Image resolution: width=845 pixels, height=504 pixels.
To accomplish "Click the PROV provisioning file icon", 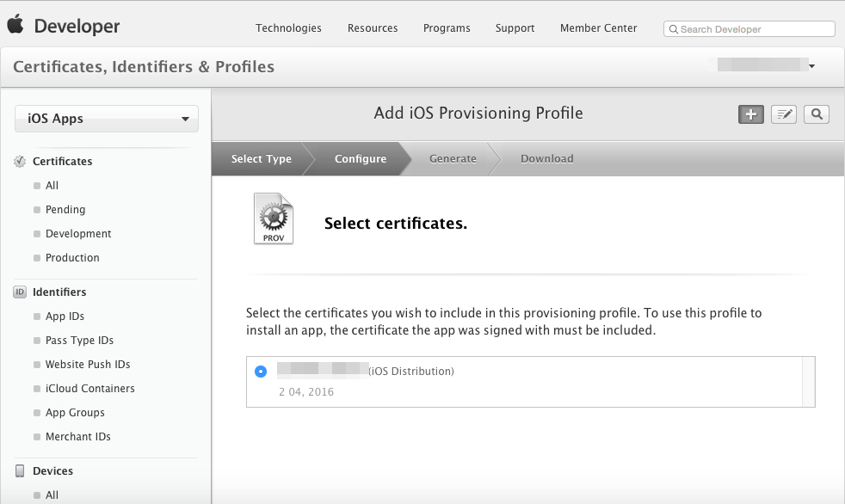I will point(274,218).
